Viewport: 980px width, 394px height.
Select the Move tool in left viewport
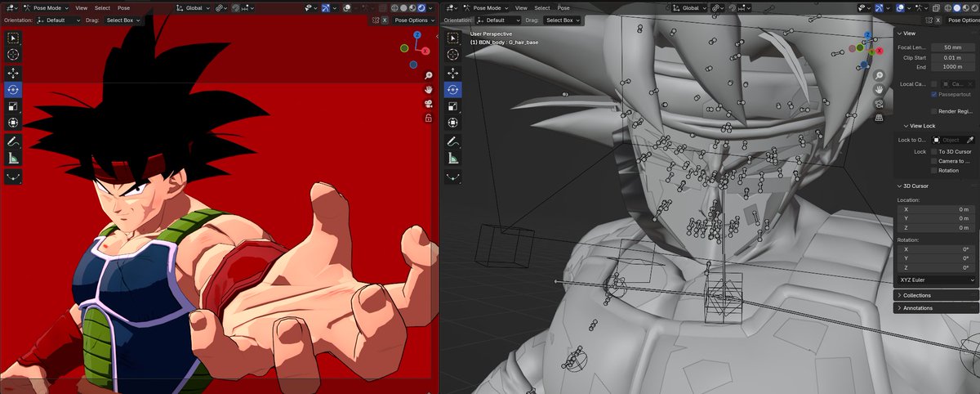click(14, 73)
